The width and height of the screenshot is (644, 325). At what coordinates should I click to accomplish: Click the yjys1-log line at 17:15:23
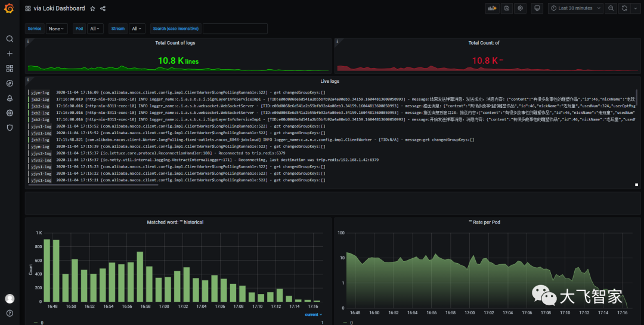(332, 167)
